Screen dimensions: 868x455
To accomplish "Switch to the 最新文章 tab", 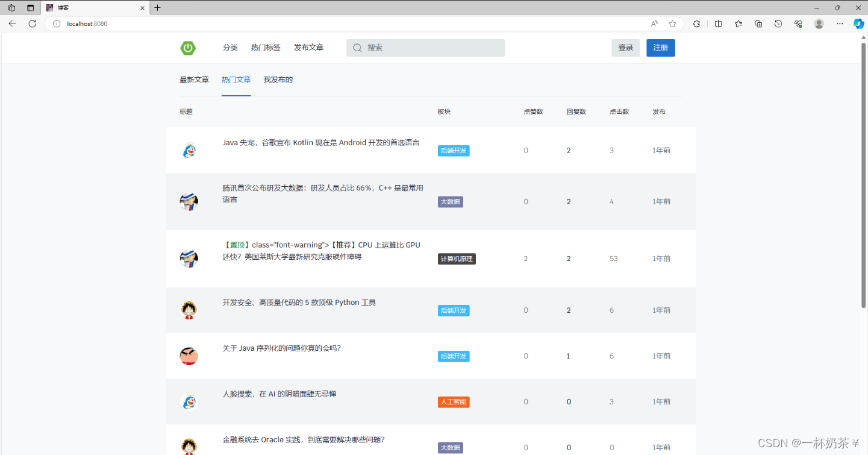I will [x=194, y=80].
